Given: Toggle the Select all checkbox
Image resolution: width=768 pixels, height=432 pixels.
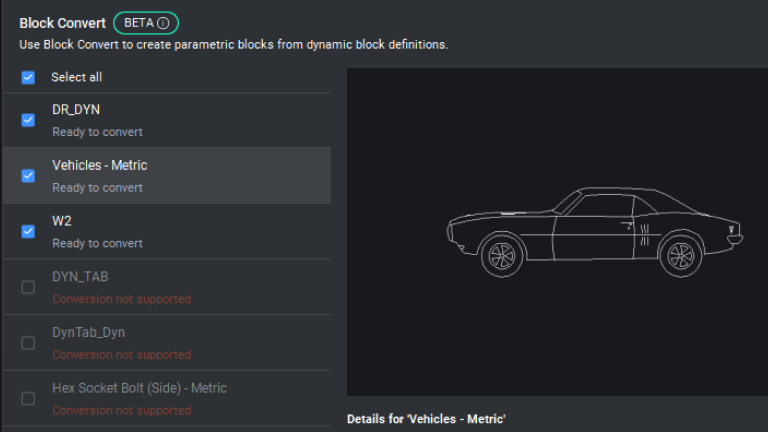Looking at the screenshot, I should 28,77.
